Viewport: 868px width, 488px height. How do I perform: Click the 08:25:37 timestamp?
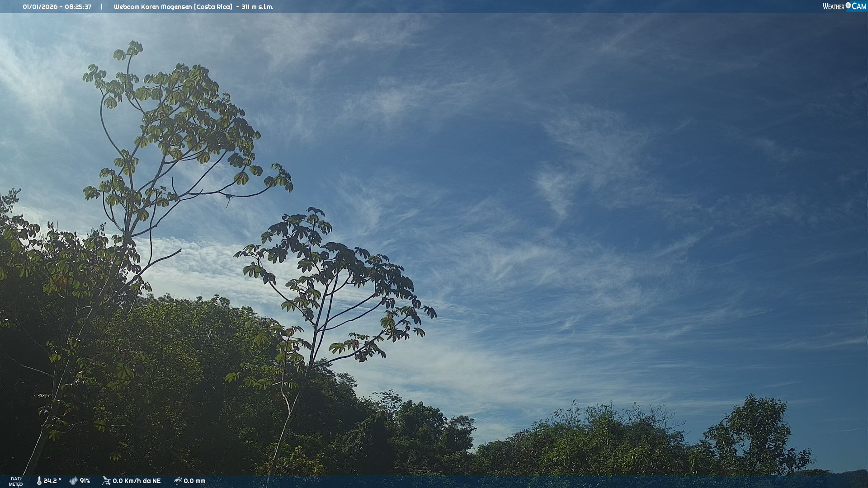pyautogui.click(x=78, y=7)
